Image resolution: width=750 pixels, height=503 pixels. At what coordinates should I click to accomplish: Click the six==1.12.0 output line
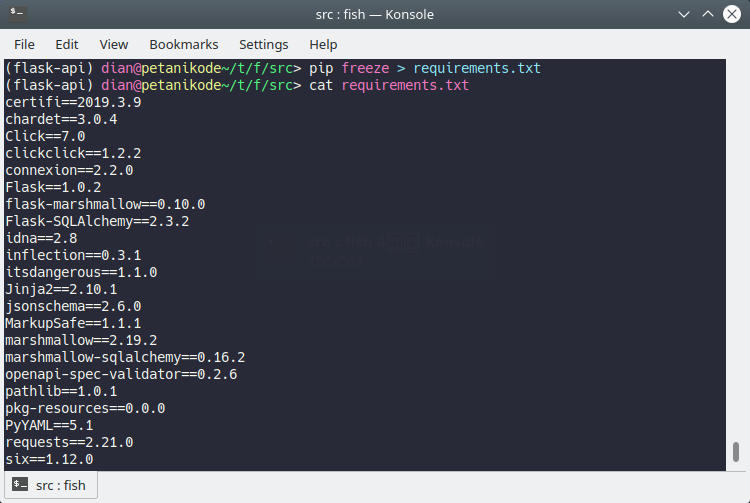[49, 459]
